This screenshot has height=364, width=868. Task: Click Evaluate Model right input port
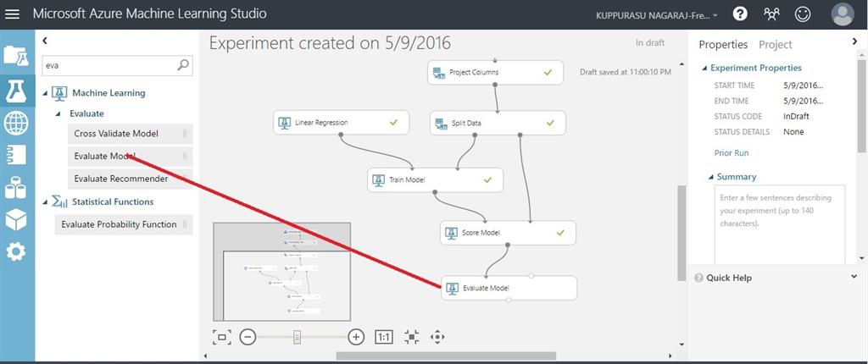531,275
